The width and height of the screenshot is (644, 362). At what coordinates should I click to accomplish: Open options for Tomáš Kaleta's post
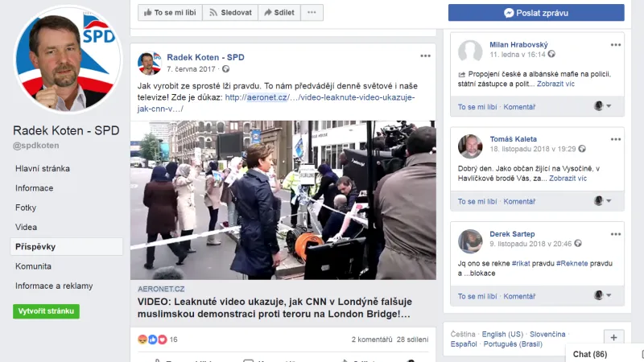[x=615, y=140]
